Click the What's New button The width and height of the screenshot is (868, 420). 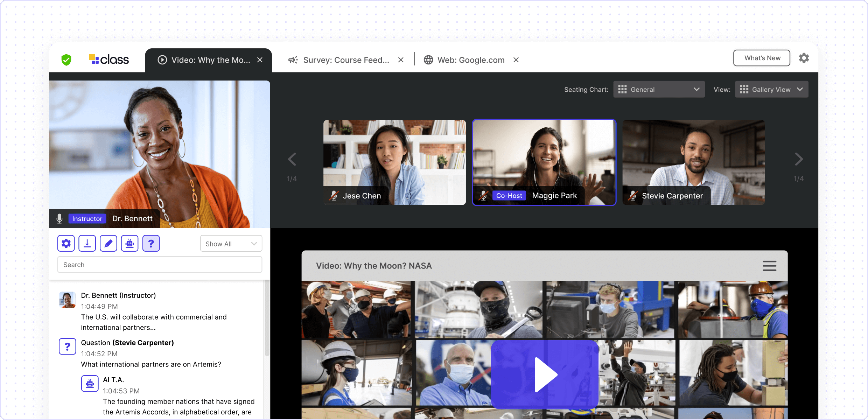(x=762, y=58)
